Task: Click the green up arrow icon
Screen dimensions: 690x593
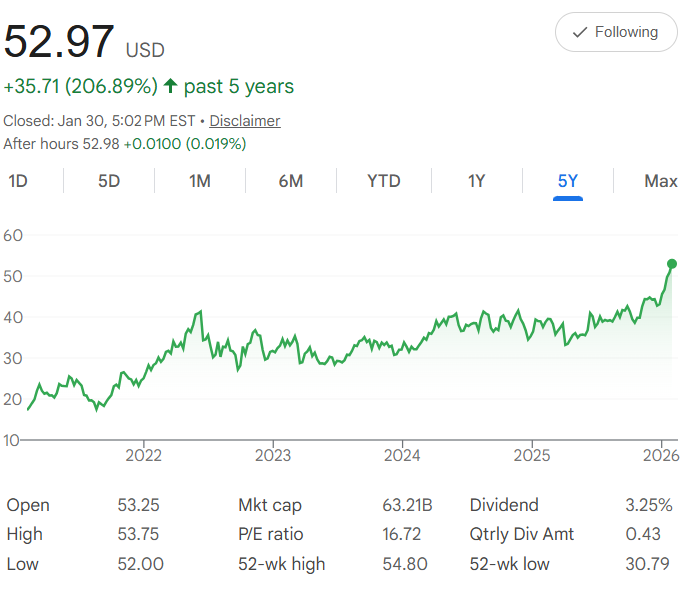Action: (x=170, y=87)
